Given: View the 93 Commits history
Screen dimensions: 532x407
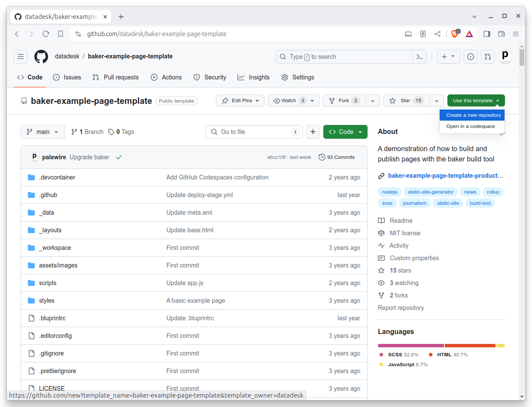Looking at the screenshot, I should 337,157.
